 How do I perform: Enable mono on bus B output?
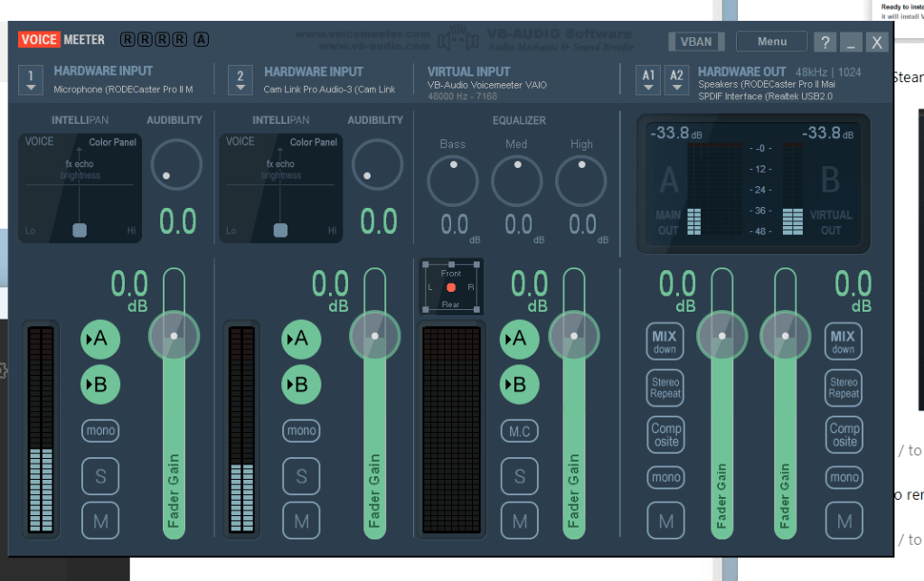coord(844,477)
